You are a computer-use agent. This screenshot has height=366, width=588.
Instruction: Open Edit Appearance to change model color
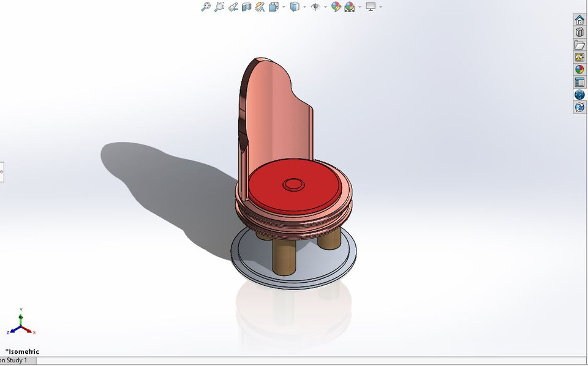click(x=334, y=7)
